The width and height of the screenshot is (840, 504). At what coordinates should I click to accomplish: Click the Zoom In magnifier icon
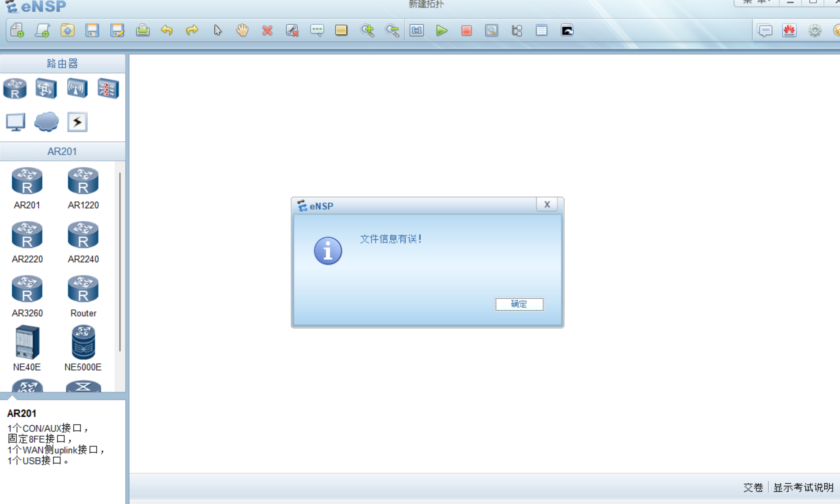pyautogui.click(x=367, y=31)
